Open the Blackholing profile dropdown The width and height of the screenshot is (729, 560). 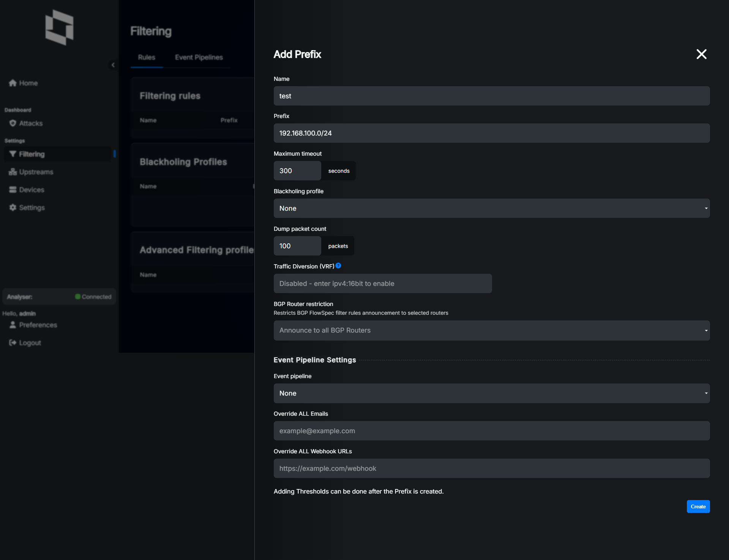tap(491, 208)
